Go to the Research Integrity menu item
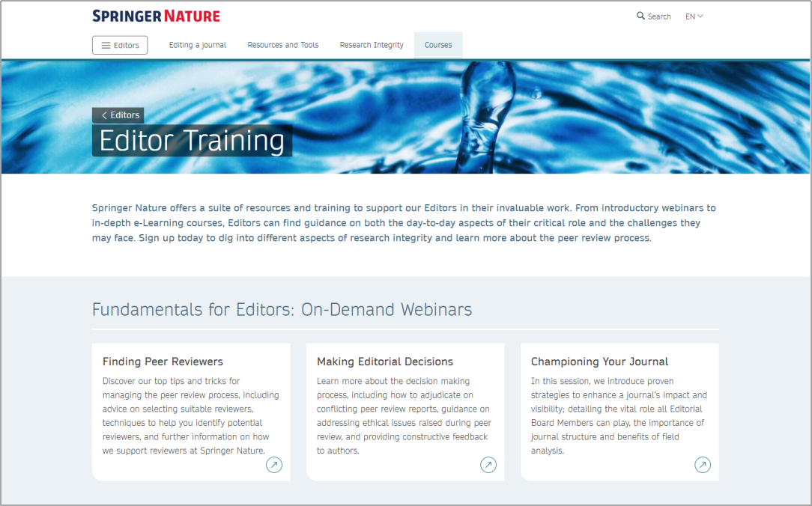The width and height of the screenshot is (812, 506). point(372,45)
